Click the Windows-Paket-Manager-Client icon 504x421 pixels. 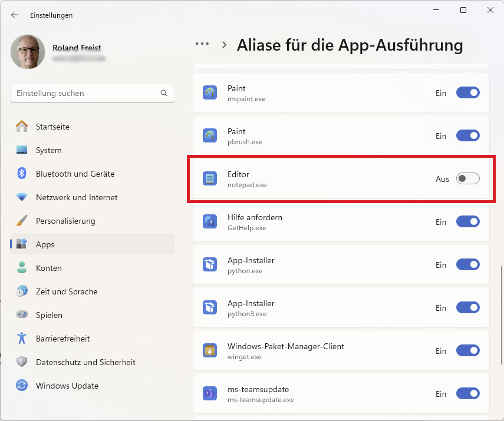point(210,351)
